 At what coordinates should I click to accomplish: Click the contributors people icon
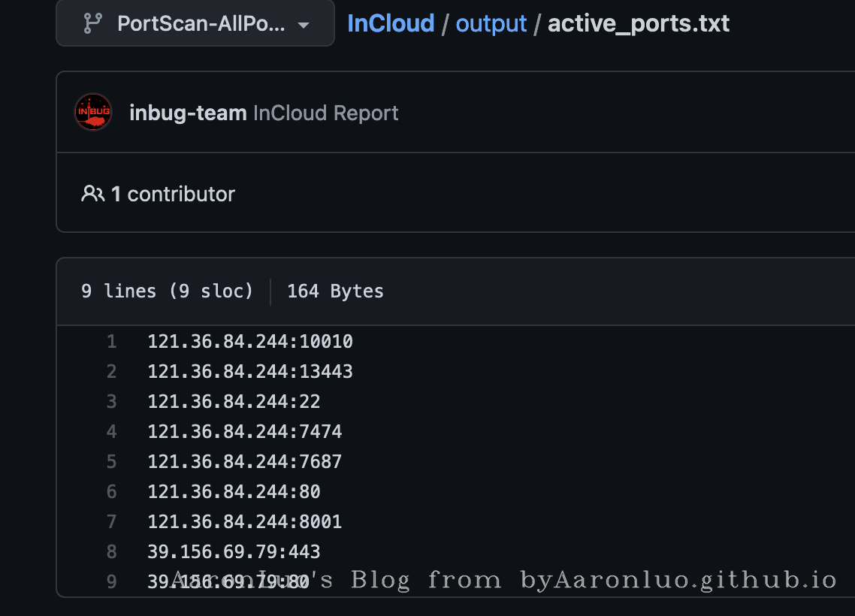[x=92, y=194]
